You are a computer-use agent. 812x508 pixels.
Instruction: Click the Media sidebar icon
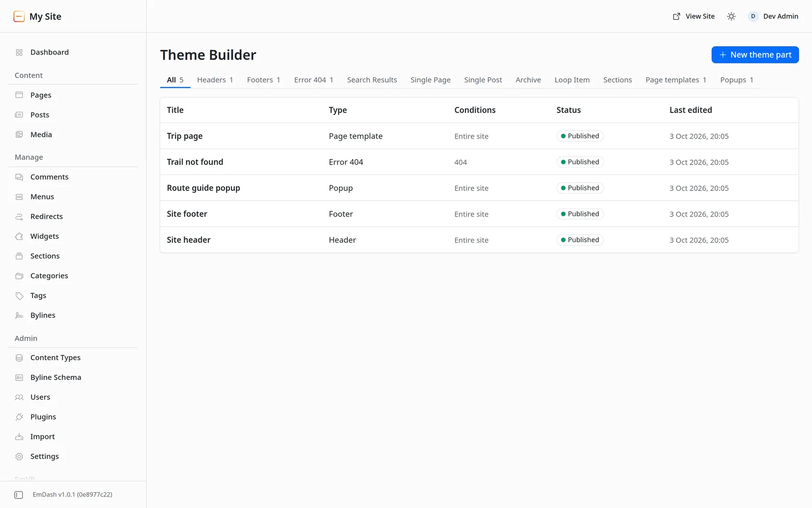coord(19,135)
